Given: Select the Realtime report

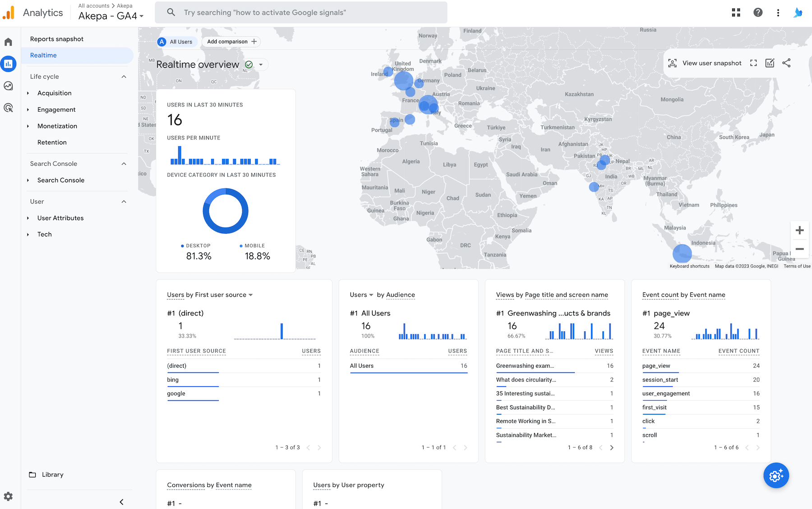Looking at the screenshot, I should 77,56.
